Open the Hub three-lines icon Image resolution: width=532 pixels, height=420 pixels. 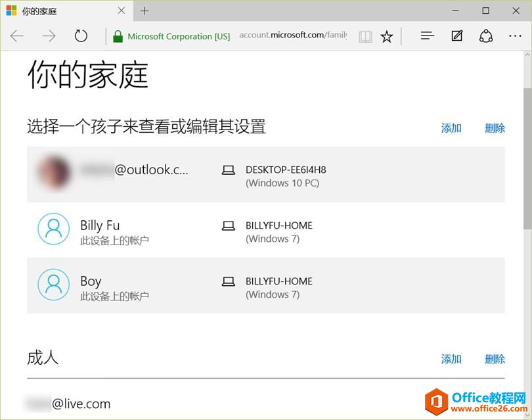(428, 35)
